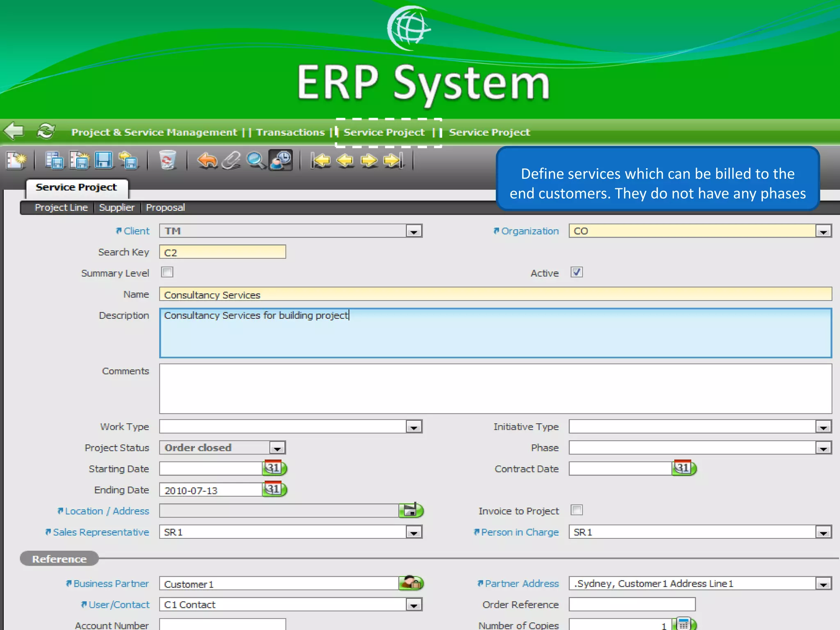Open the Contract Date calendar picker
The image size is (840, 630).
pyautogui.click(x=684, y=468)
